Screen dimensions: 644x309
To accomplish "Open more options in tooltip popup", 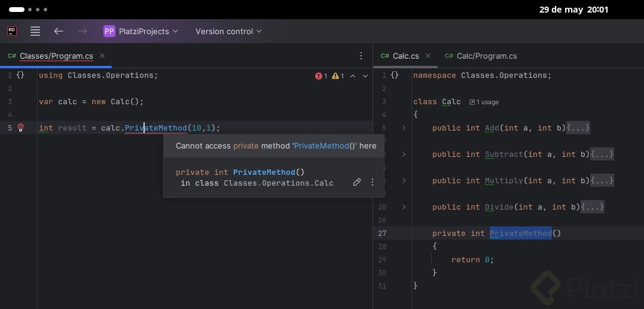I will coord(373,182).
